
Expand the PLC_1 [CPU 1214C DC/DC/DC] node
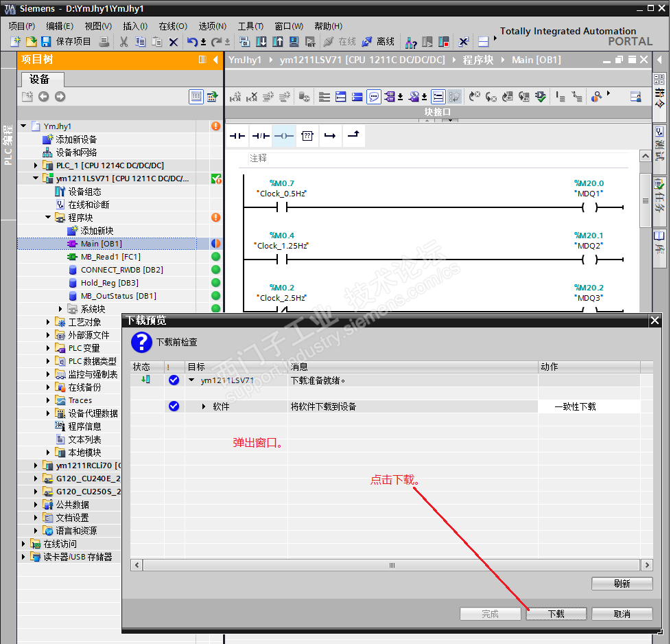(x=36, y=165)
